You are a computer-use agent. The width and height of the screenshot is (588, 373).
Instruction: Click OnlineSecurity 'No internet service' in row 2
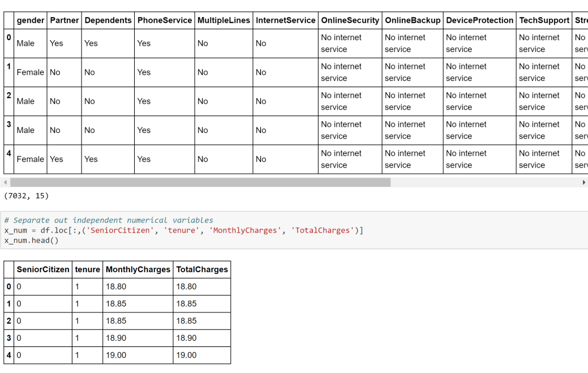tap(350, 101)
